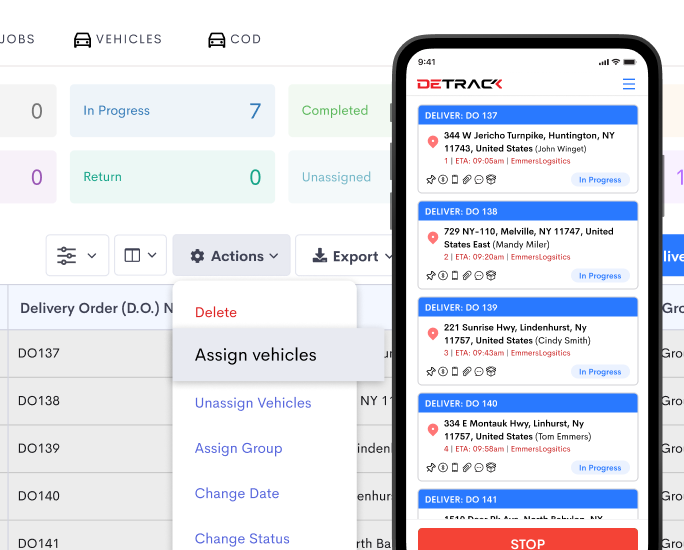Open DELIVER: DO 139 card header
684x550 pixels.
coord(528,307)
